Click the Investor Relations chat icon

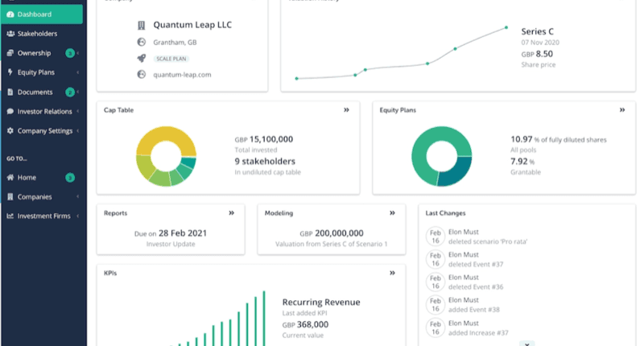(x=10, y=111)
